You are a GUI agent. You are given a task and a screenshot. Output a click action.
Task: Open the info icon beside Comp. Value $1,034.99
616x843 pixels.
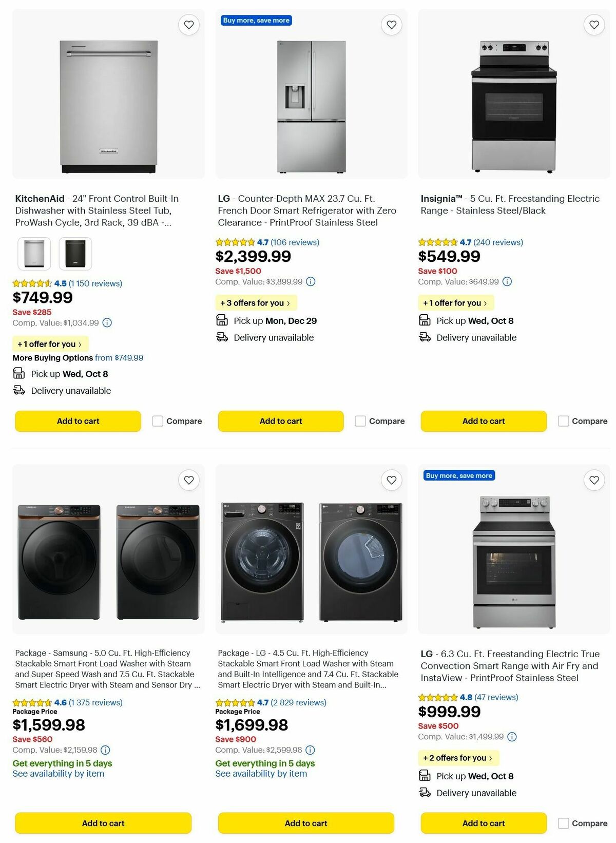106,323
